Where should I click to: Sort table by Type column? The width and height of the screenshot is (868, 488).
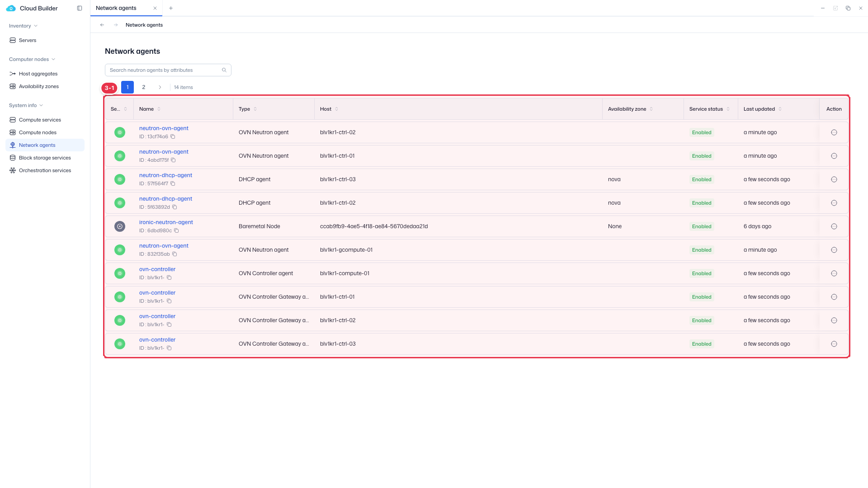coord(255,109)
